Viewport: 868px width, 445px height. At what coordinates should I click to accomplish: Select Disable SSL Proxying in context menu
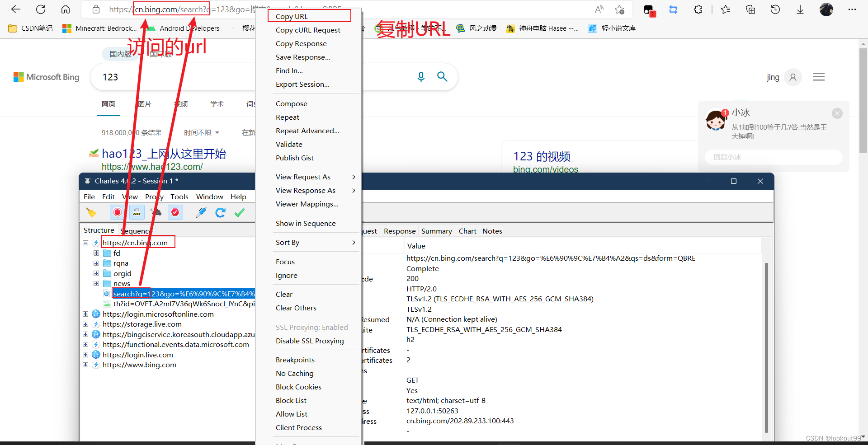pos(316,341)
